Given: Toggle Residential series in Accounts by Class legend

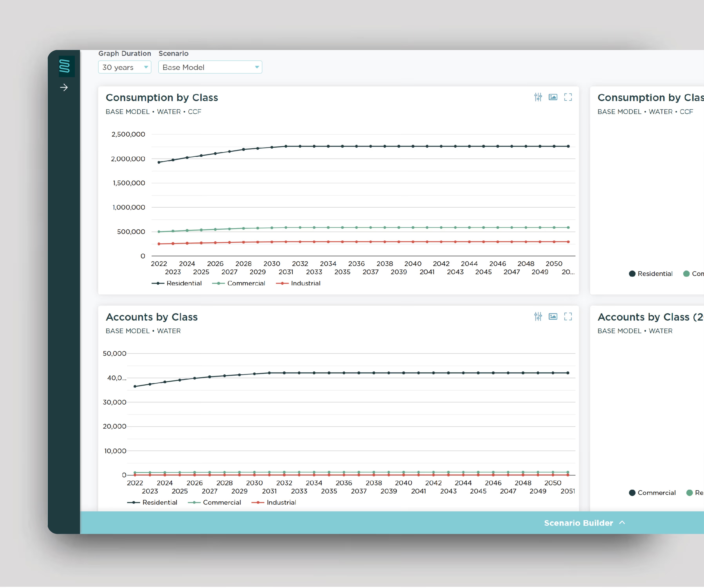Looking at the screenshot, I should pos(152,503).
